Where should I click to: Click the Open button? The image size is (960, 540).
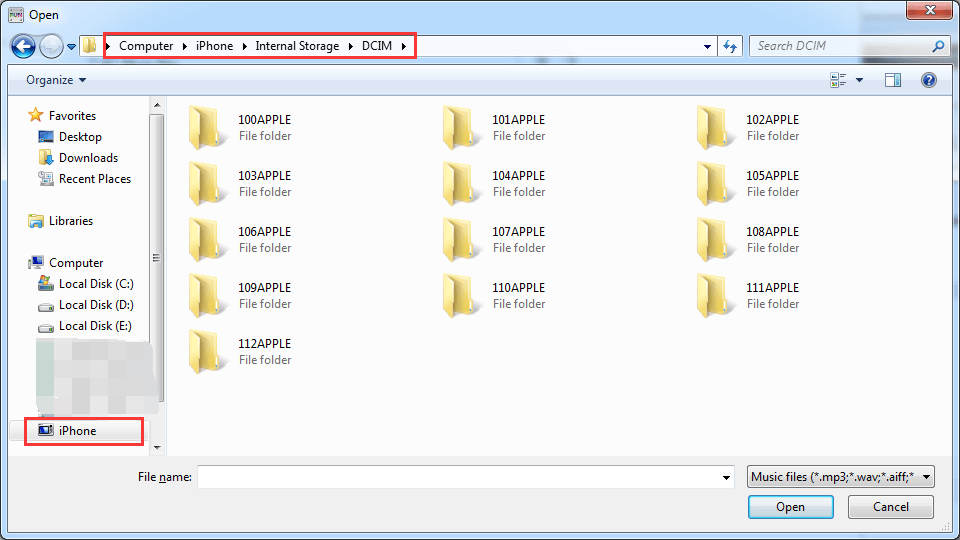[790, 507]
